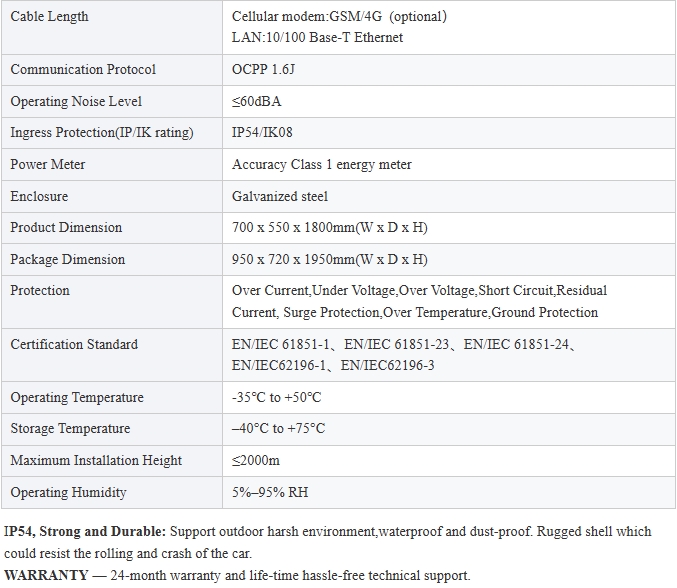Click the Protection row label

40,291
